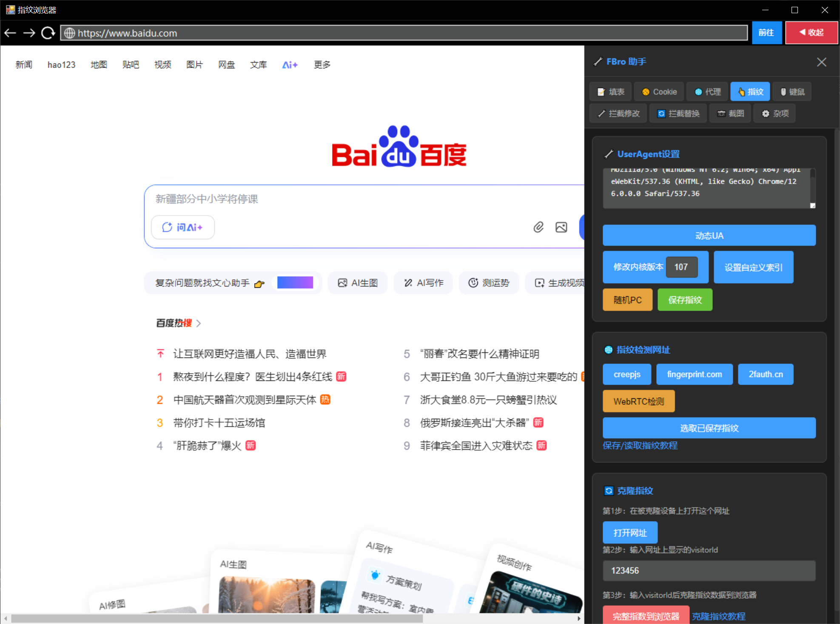Screen dimensions: 840x624
Task: Go forward using the forward arrow
Action: tap(29, 33)
